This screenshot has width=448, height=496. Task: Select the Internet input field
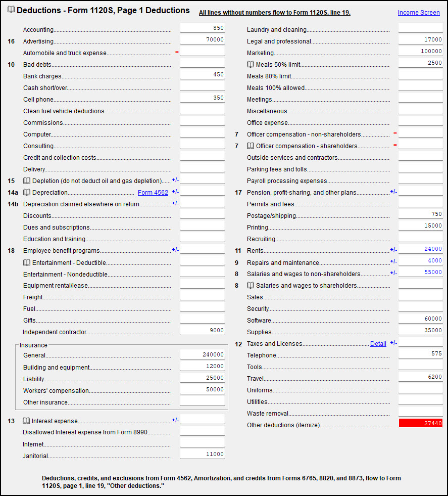click(x=203, y=442)
